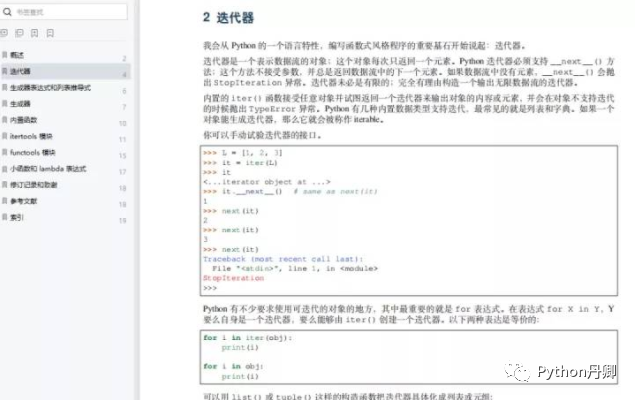Jump to the 内置函数 bookmark

pos(65,120)
